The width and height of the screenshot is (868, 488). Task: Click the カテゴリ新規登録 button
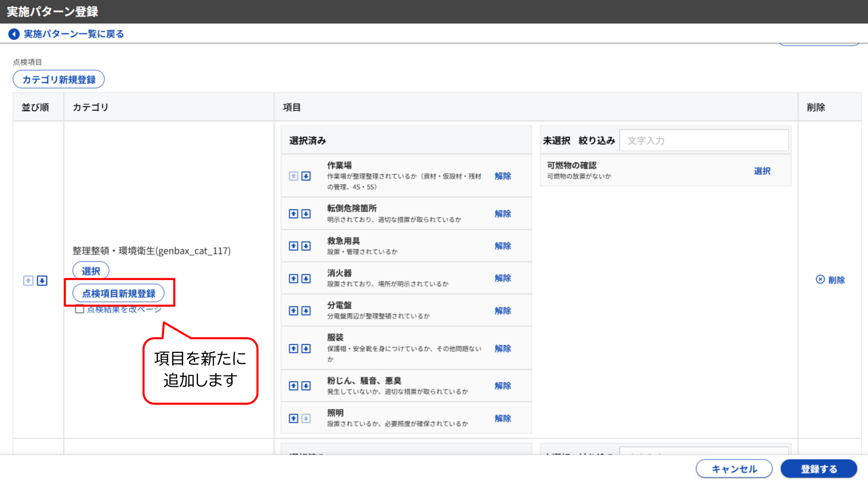tap(58, 79)
